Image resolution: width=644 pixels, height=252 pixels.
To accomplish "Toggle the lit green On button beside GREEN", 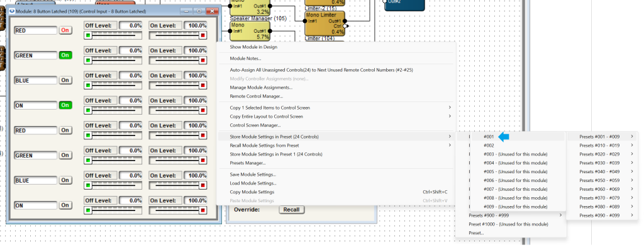I will tap(65, 55).
